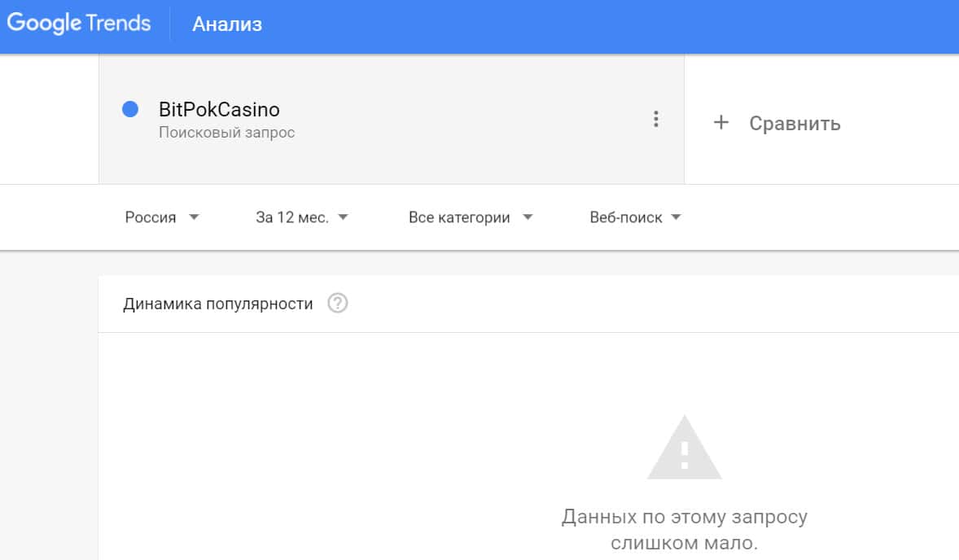
Task: Click the Поисковый запрос subtitle
Action: click(226, 133)
